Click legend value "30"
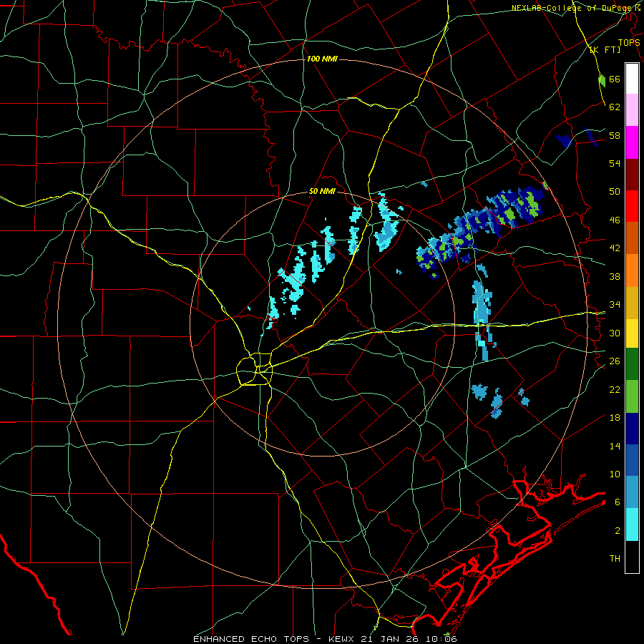 [615, 333]
